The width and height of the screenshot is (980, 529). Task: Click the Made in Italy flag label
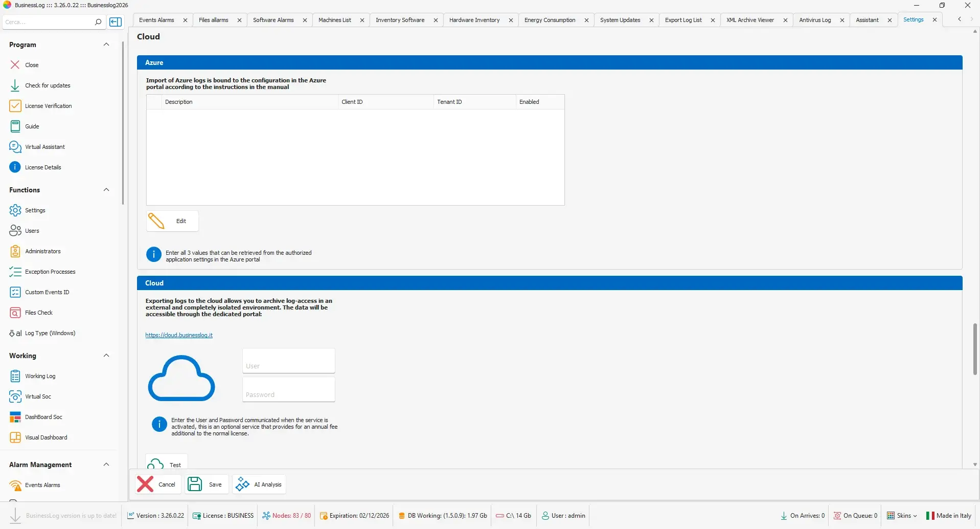[x=949, y=516]
